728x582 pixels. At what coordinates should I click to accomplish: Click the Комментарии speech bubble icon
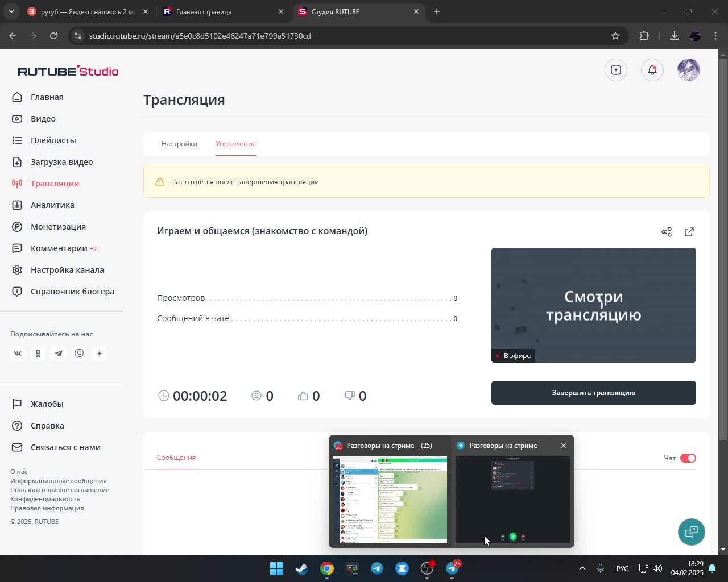[x=18, y=248]
